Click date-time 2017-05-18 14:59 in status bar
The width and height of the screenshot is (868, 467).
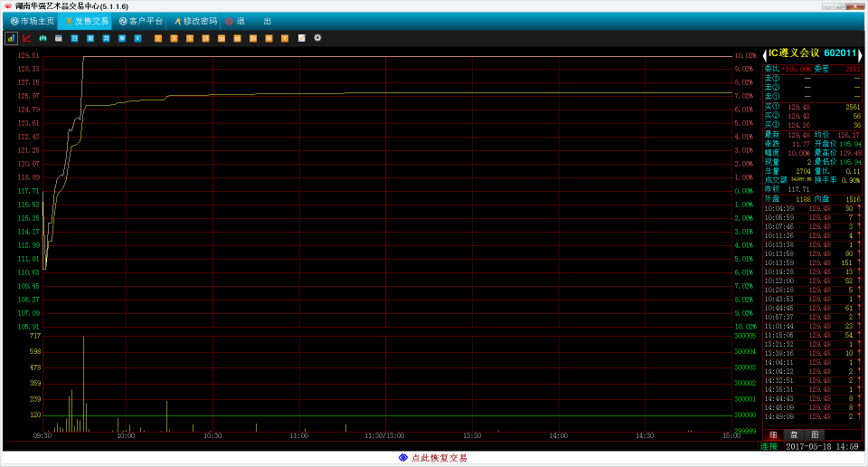(x=822, y=446)
